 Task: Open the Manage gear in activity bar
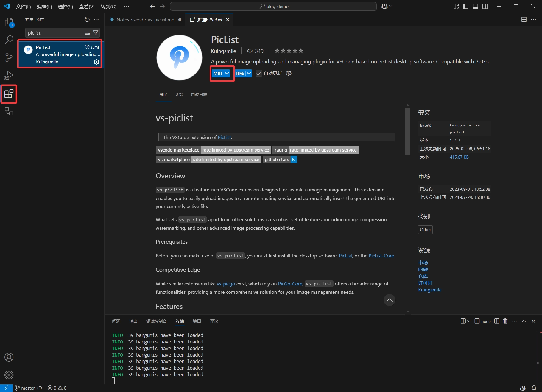tap(9, 375)
